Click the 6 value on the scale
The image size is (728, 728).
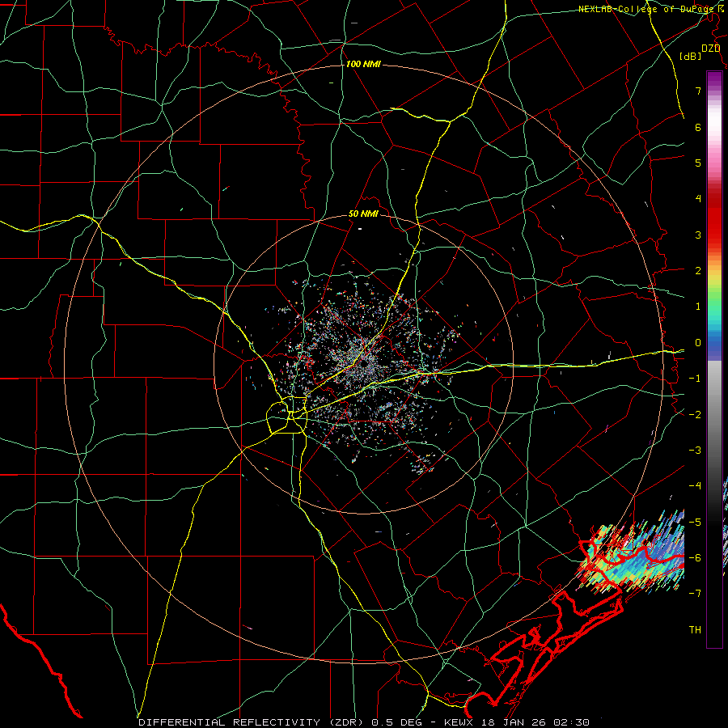point(698,127)
